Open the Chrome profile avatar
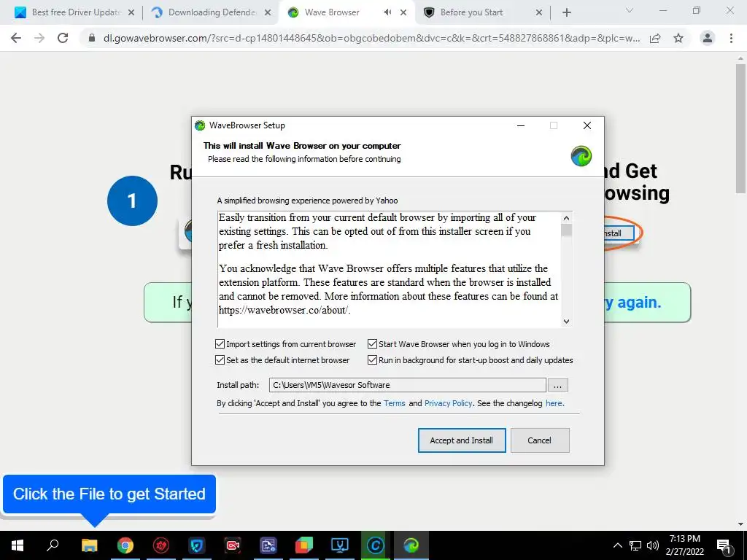The image size is (747, 560). coord(708,38)
